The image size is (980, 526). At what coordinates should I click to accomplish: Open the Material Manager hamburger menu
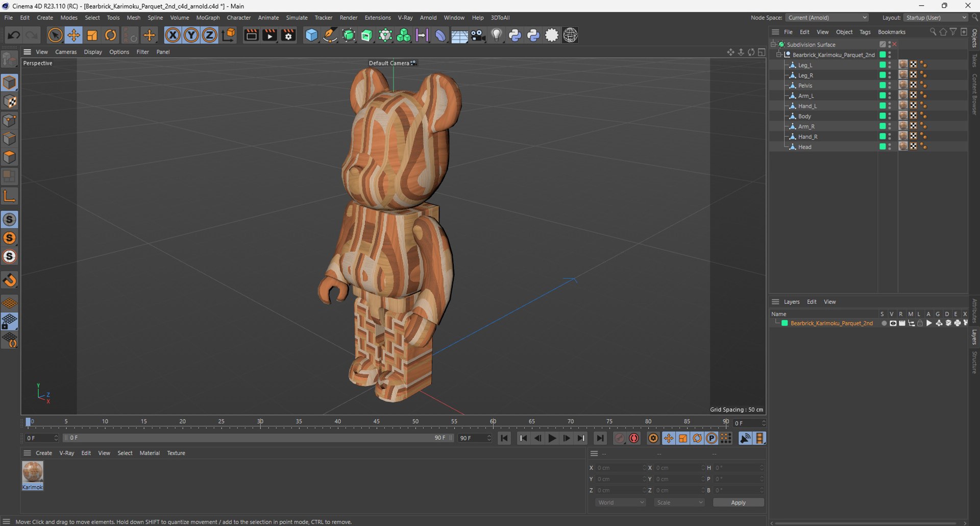(28, 453)
